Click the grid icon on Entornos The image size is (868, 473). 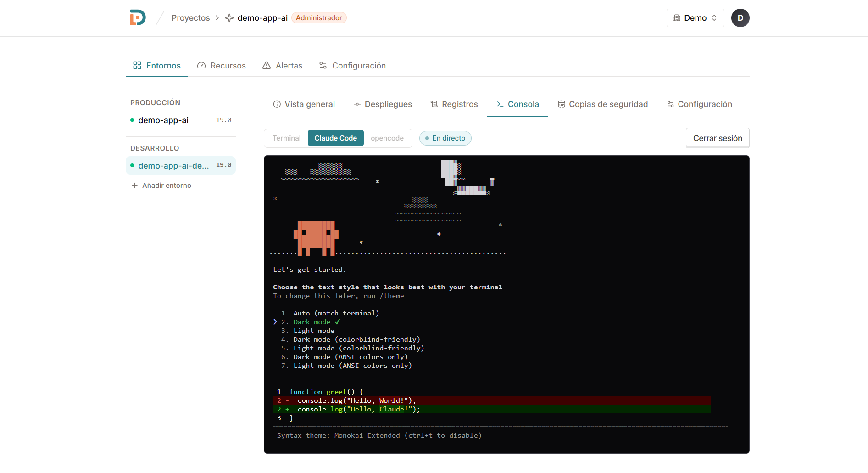[x=137, y=65]
